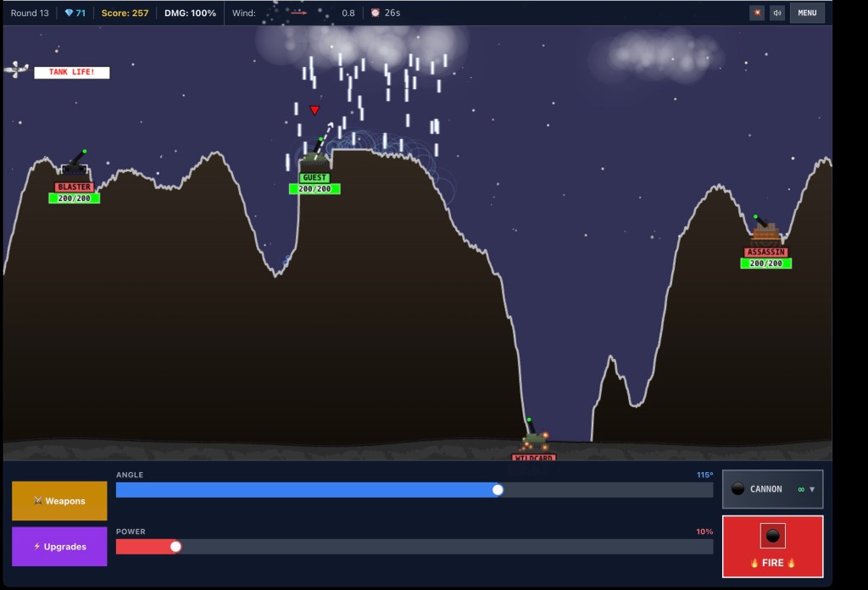This screenshot has width=868, height=590.
Task: Click the Score: 257 display
Action: 125,14
